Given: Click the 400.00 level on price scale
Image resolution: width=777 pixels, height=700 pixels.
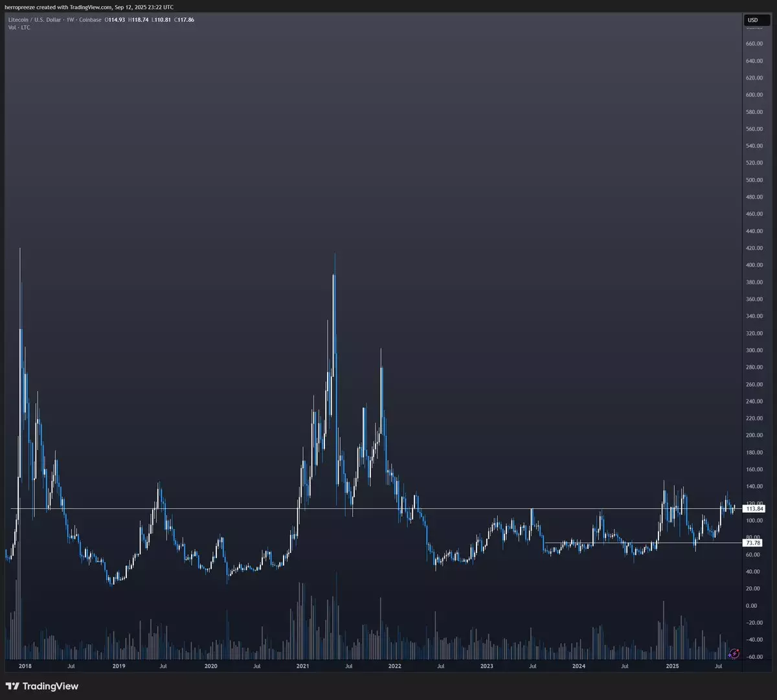Looking at the screenshot, I should (753, 265).
